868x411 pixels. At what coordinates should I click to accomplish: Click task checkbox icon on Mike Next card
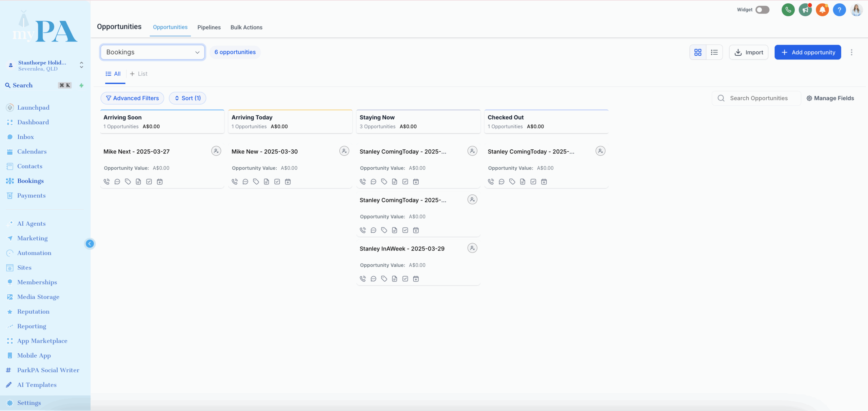[x=149, y=182]
